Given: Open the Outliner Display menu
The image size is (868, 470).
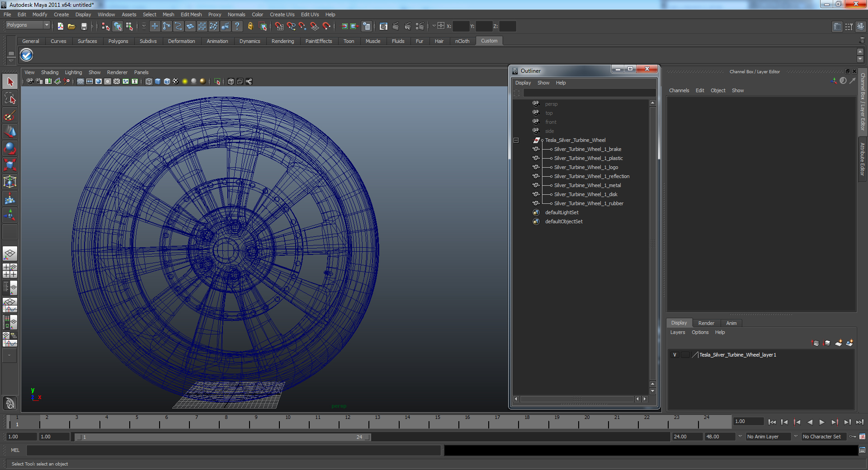Looking at the screenshot, I should [x=523, y=83].
